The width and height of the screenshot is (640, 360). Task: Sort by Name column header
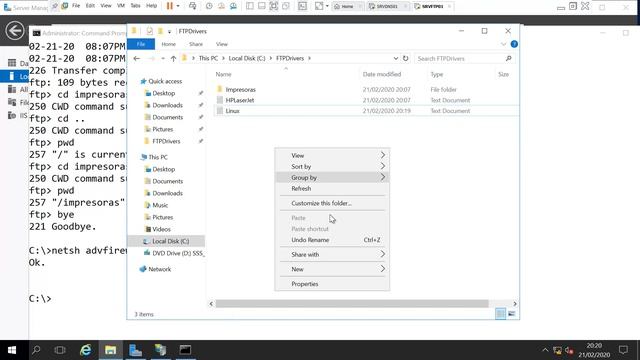pos(223,74)
